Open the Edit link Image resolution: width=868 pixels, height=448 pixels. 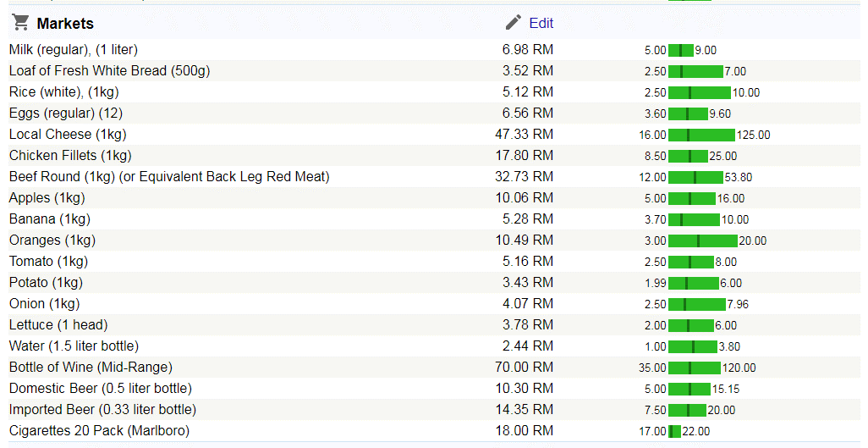click(x=541, y=23)
